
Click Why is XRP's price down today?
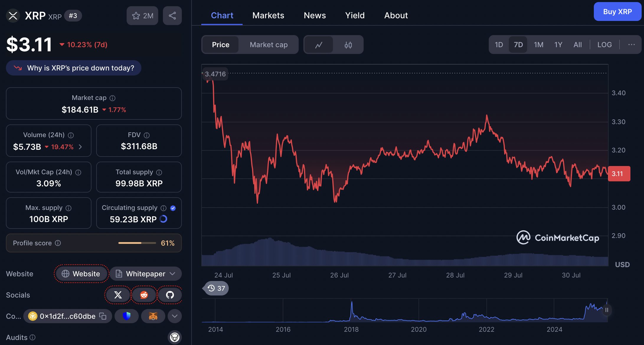click(x=73, y=68)
